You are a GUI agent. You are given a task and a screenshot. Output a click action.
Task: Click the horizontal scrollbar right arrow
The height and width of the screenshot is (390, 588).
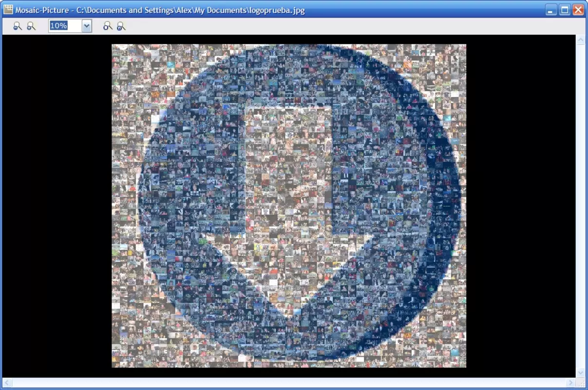[571, 383]
